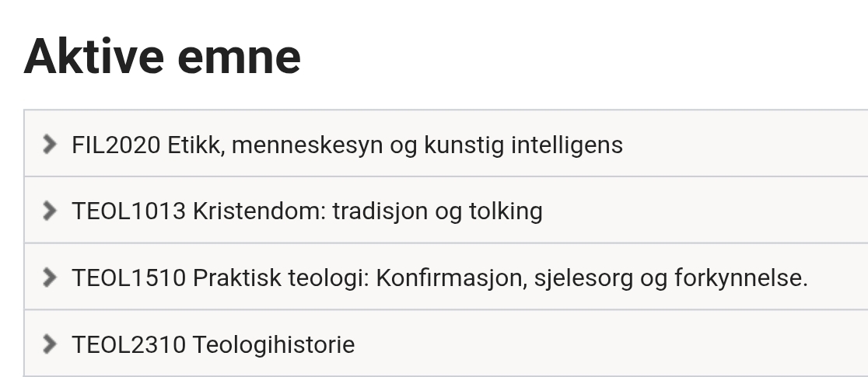Click the Aktive emne heading
The height and width of the screenshot is (377, 868).
[x=163, y=56]
